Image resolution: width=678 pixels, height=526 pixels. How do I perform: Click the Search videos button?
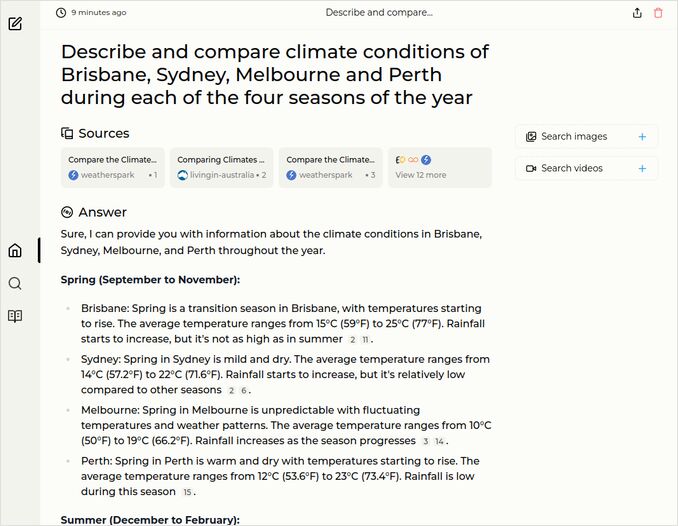coord(572,168)
